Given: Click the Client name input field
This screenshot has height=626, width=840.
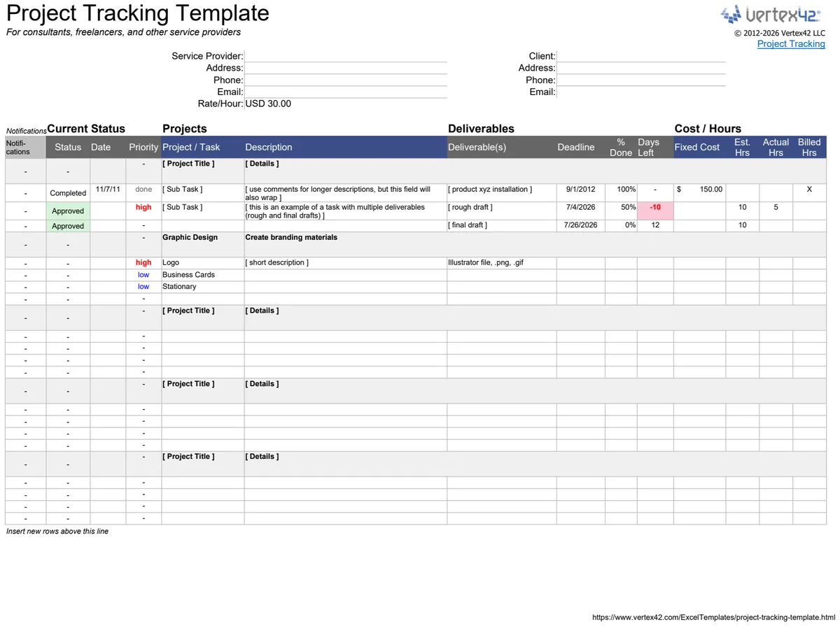Looking at the screenshot, I should pyautogui.click(x=641, y=56).
